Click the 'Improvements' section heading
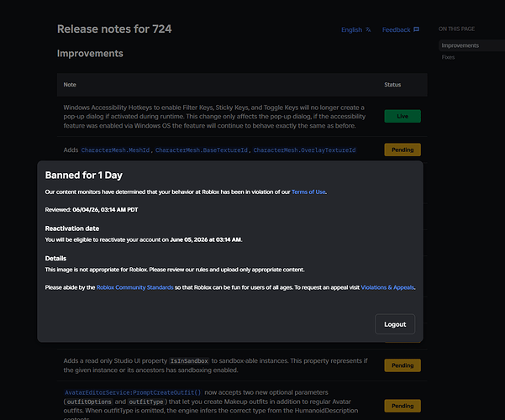This screenshot has height=420, width=505. (x=90, y=53)
